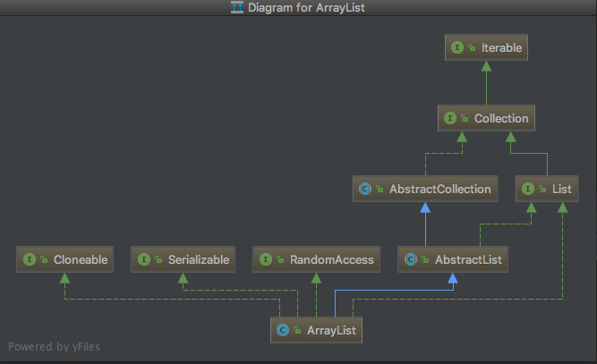597x364 pixels.
Task: Select the List interface node
Action: click(x=547, y=189)
